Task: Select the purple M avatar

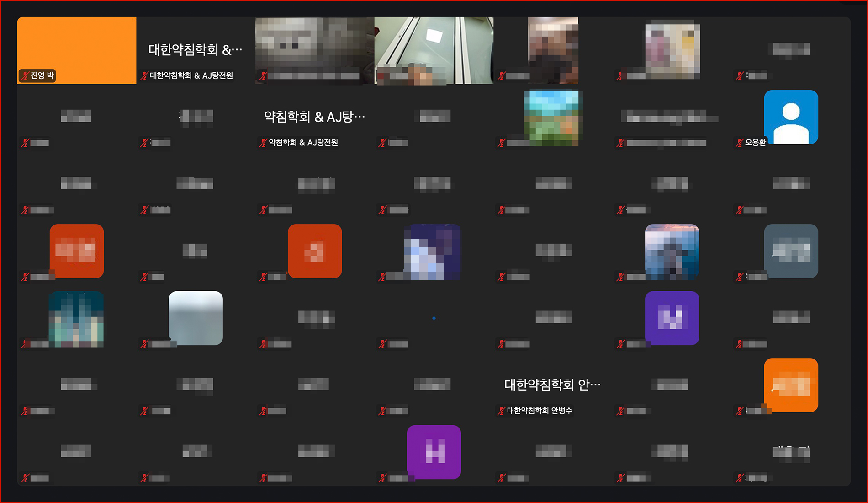Action: pyautogui.click(x=672, y=318)
